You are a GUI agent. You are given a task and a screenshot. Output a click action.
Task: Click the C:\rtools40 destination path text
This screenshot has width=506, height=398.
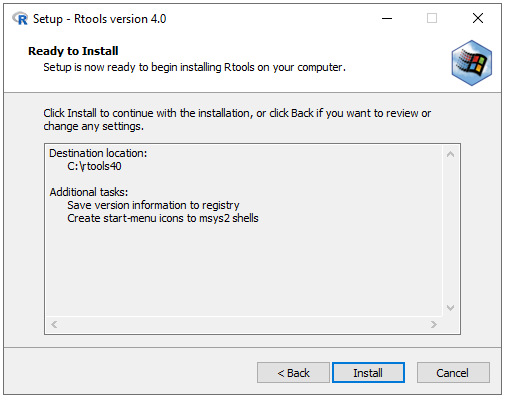(x=94, y=166)
